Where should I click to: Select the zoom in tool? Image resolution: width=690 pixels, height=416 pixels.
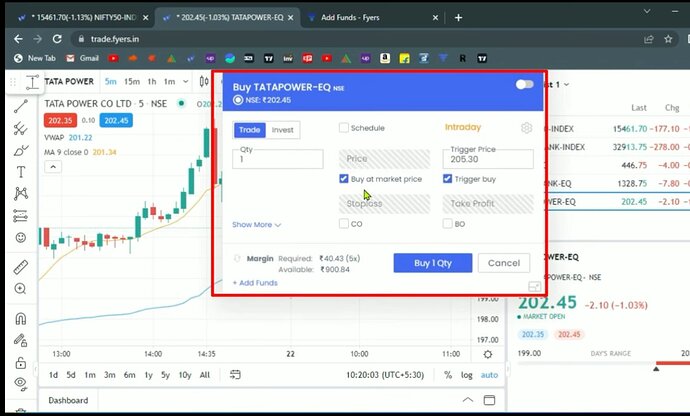tap(21, 289)
